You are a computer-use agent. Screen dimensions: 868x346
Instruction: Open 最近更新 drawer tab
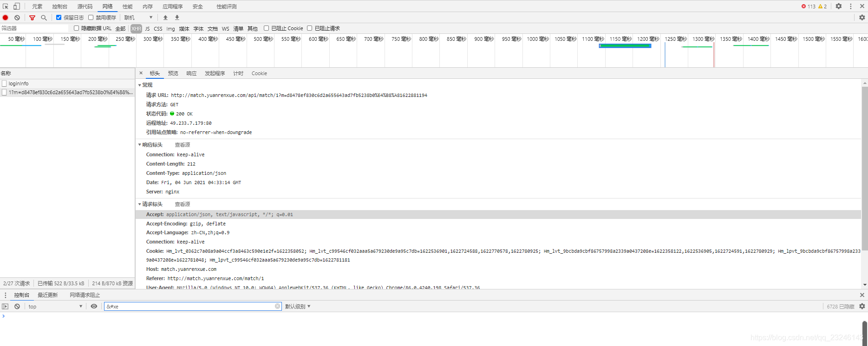click(x=48, y=295)
